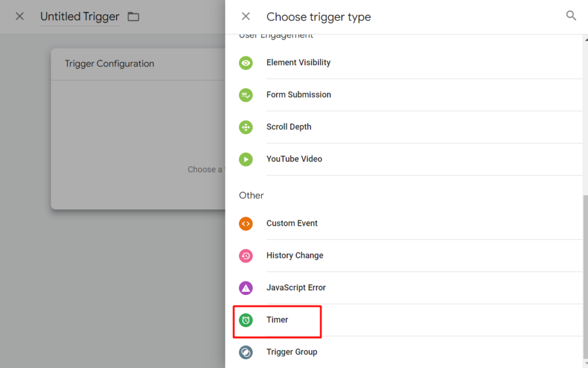Edit the Untitled Trigger name field
Screen dimensions: 588x368
[x=79, y=16]
